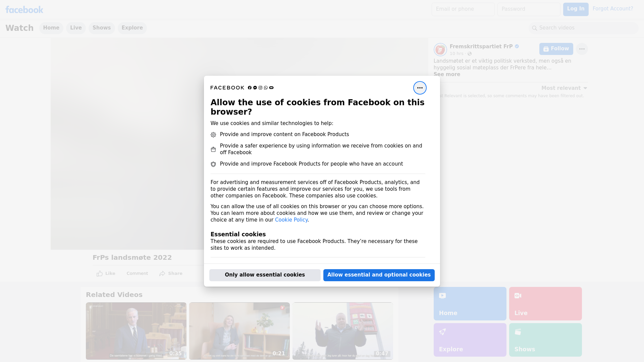Click the Like thumbs-up icon
This screenshot has width=644, height=362.
[x=100, y=274]
